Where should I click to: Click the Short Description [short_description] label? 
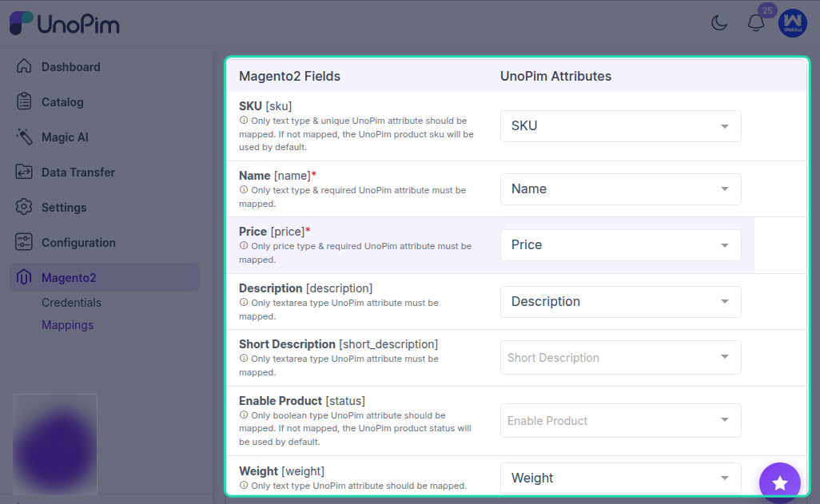pos(338,344)
